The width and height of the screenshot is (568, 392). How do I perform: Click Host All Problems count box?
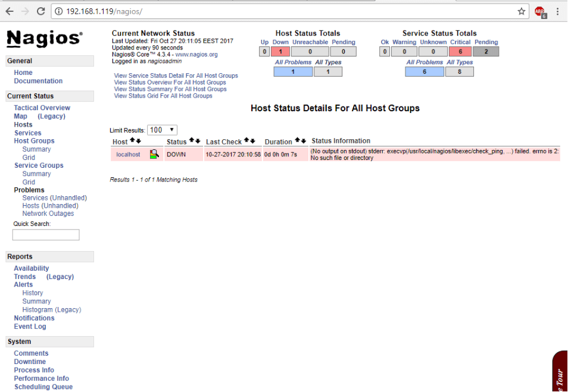(293, 71)
